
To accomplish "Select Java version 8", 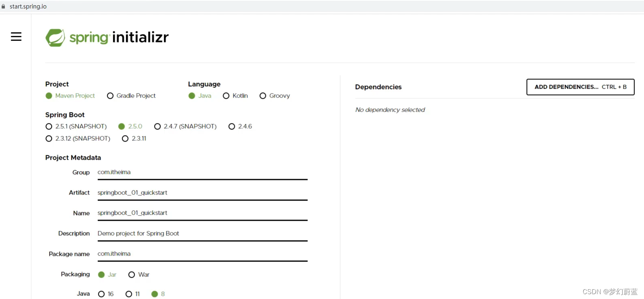I will pyautogui.click(x=158, y=294).
